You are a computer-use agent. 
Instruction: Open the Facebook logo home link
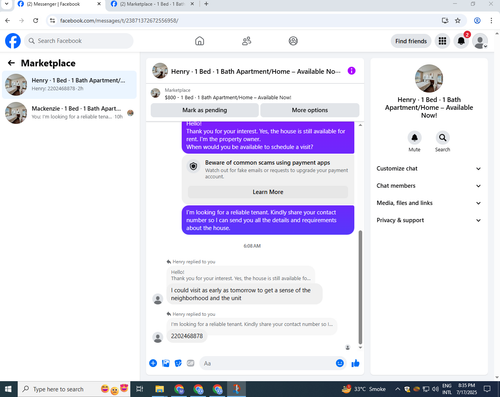coord(13,41)
